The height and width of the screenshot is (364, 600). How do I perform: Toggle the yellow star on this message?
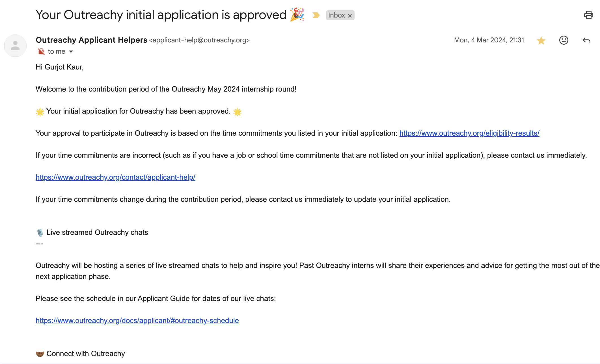(541, 40)
